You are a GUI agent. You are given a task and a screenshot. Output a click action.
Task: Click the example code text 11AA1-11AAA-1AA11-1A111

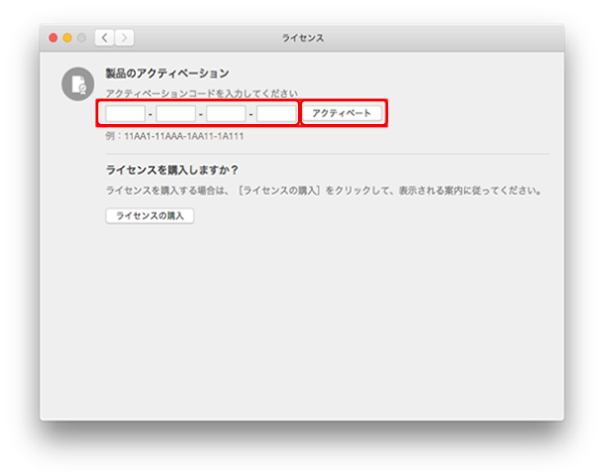[184, 136]
